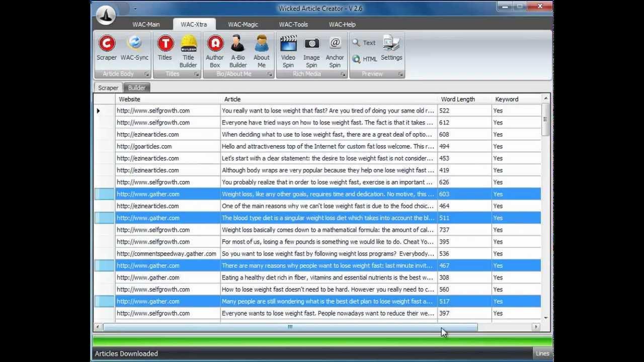Click the horizontal scrollbar left arrow
The width and height of the screenshot is (644, 362).
[98, 327]
